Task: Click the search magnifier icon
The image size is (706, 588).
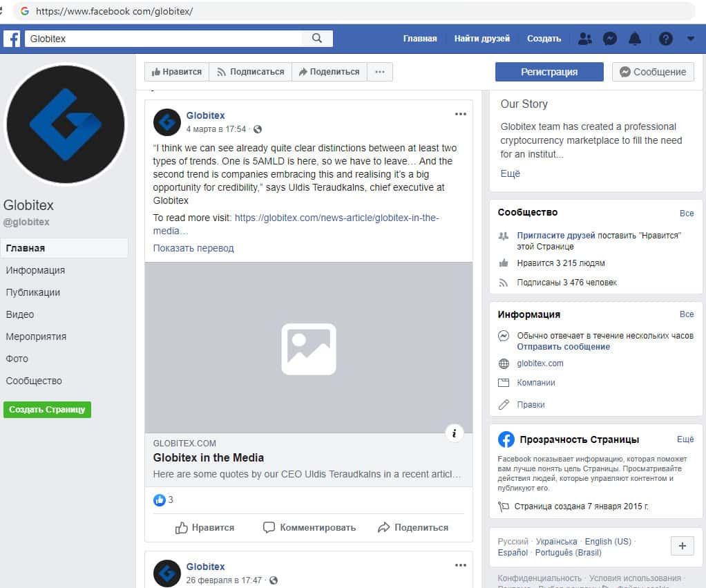Action: [317, 38]
